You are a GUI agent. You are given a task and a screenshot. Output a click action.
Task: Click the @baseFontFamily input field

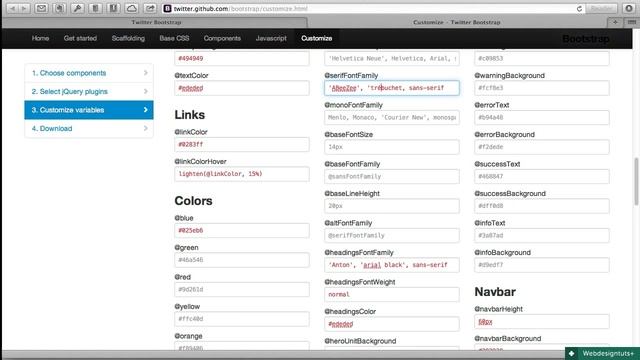[392, 176]
